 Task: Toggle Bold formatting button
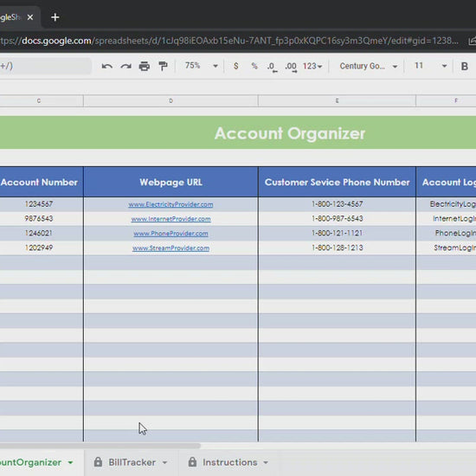pos(464,66)
